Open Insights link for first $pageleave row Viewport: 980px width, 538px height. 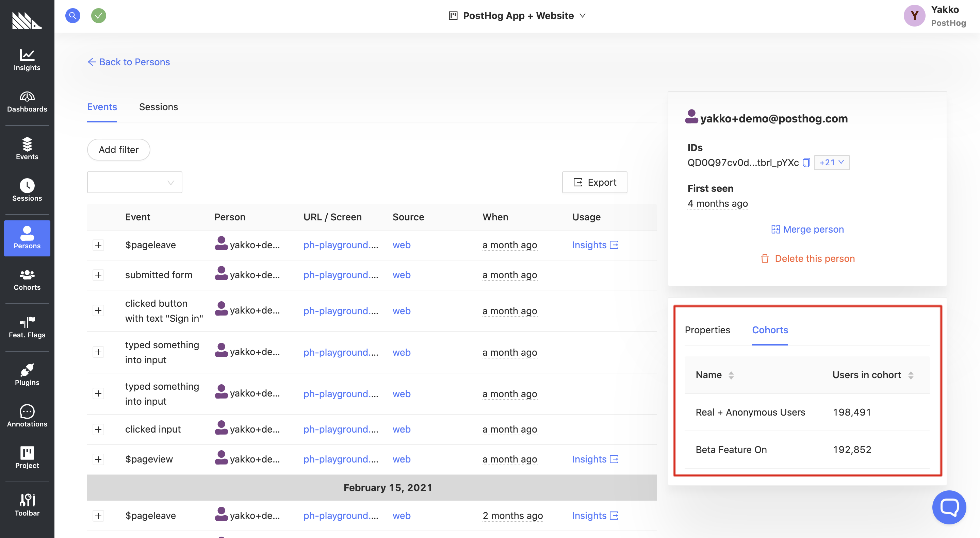(x=595, y=245)
